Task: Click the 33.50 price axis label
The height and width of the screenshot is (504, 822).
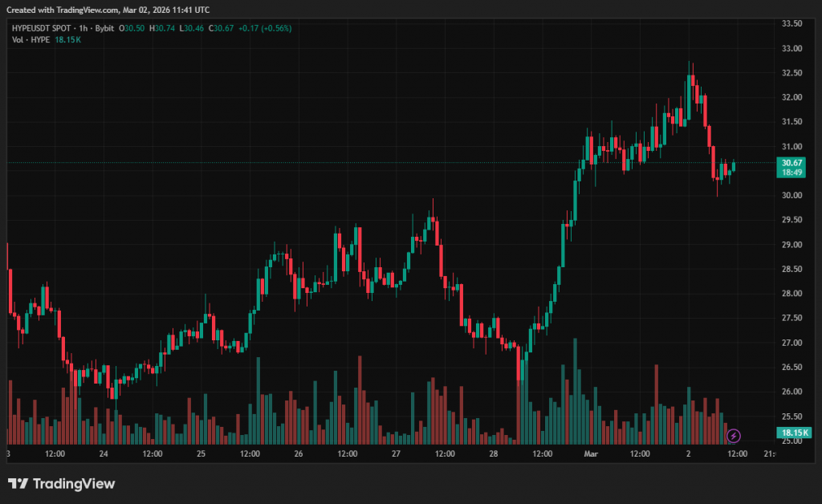Action: click(792, 24)
